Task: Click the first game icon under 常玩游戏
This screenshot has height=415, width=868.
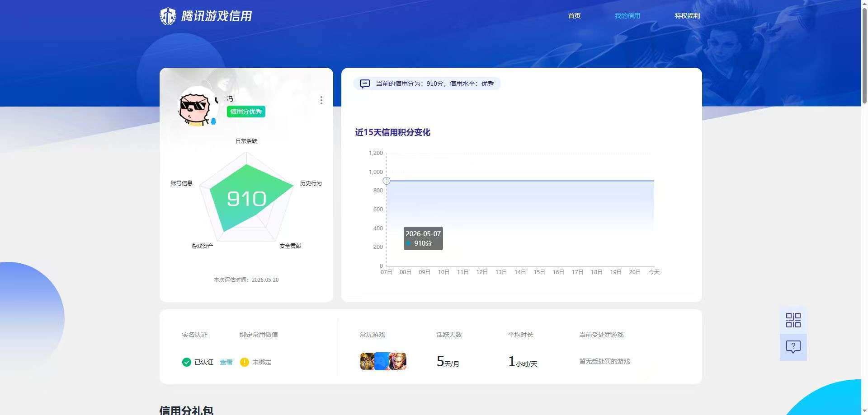Action: pyautogui.click(x=367, y=361)
